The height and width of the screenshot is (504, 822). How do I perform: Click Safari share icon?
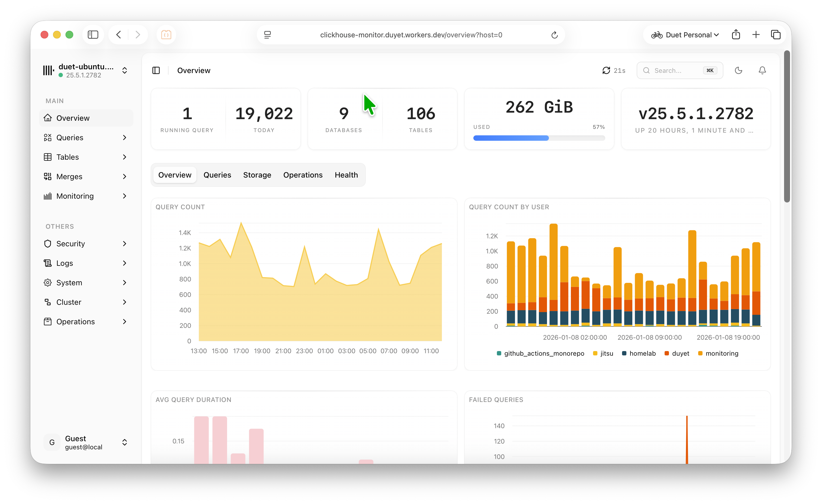(736, 35)
